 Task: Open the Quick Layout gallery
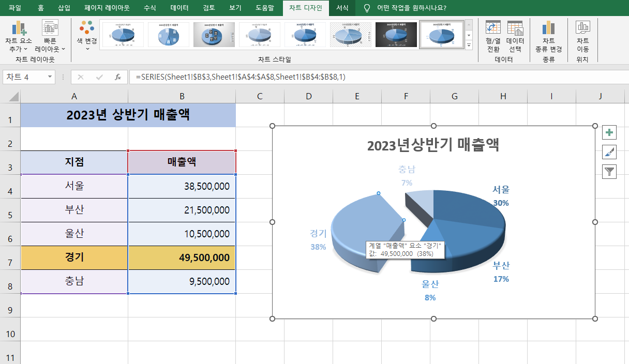(x=50, y=37)
